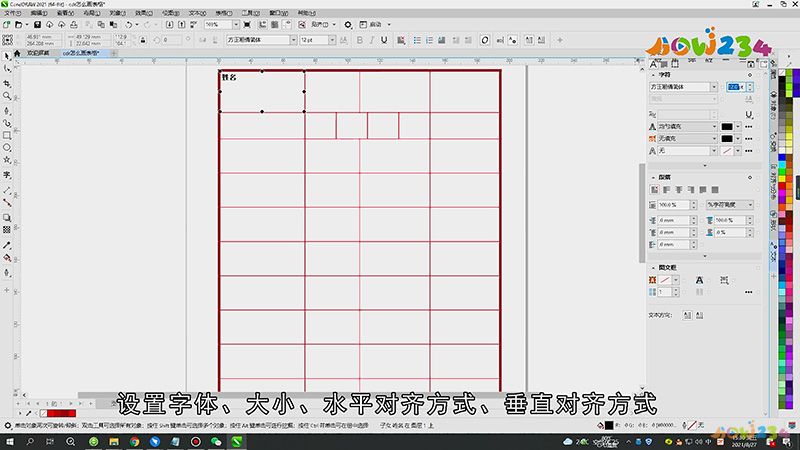Click the Print icon in the toolbar
Screen dimensions: 800x450
tap(74, 24)
